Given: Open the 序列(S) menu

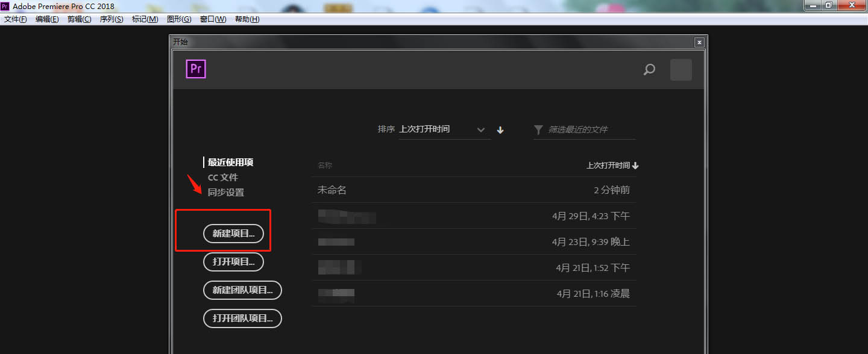Looking at the screenshot, I should [112, 19].
